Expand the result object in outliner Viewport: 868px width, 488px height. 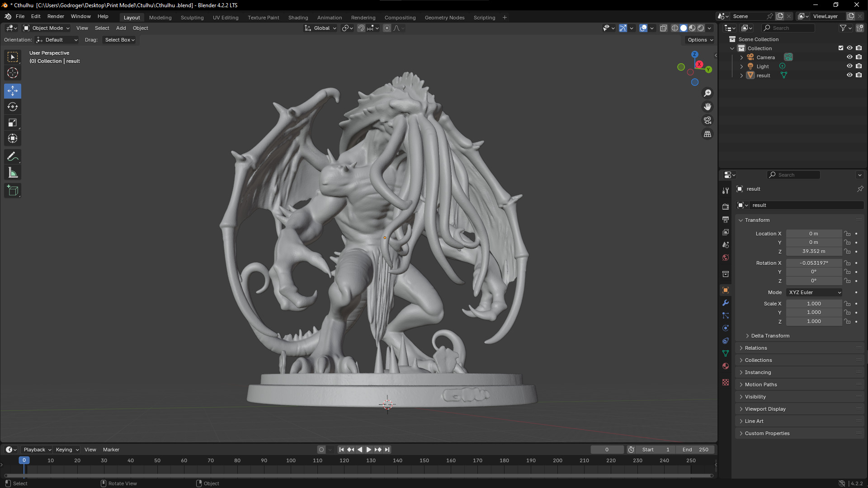[x=741, y=75]
